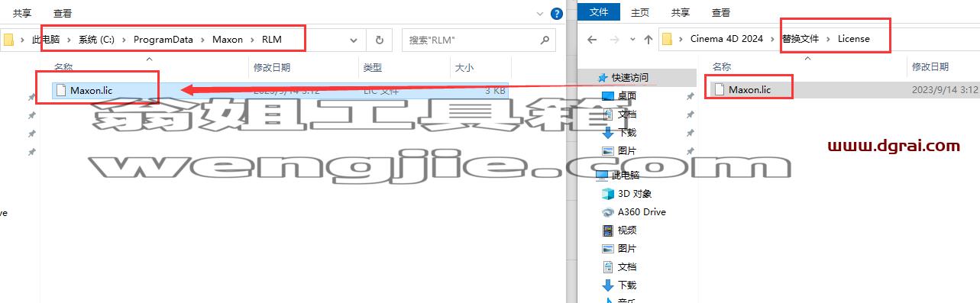Expand the chevron after 替换文件 breadcrumb
The width and height of the screenshot is (980, 303).
point(828,39)
